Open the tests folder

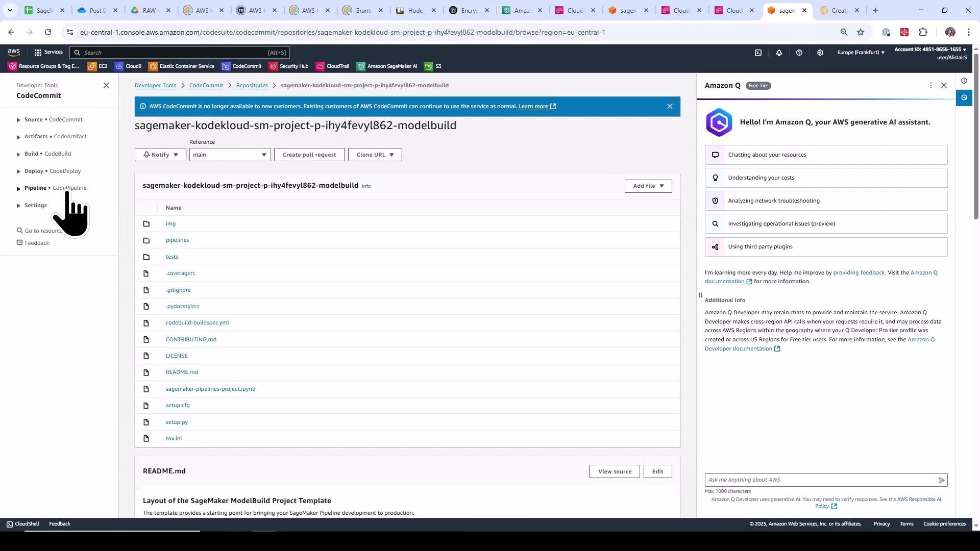[x=171, y=257]
